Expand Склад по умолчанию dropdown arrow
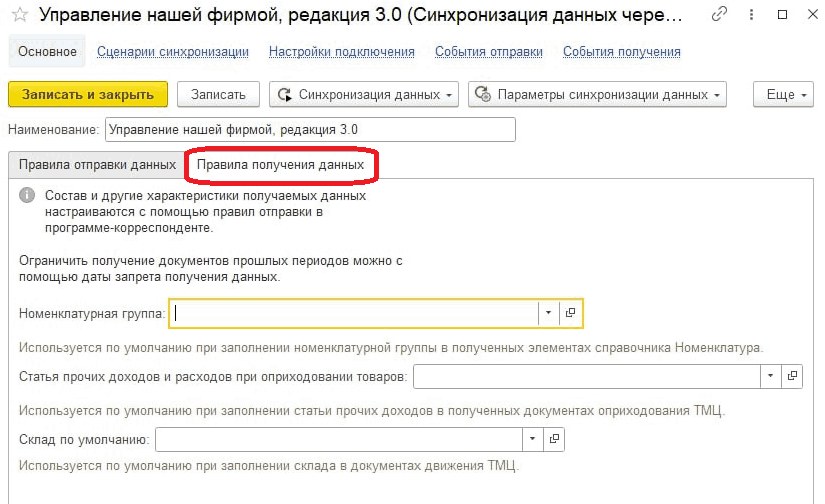The image size is (825, 504). coord(532,439)
